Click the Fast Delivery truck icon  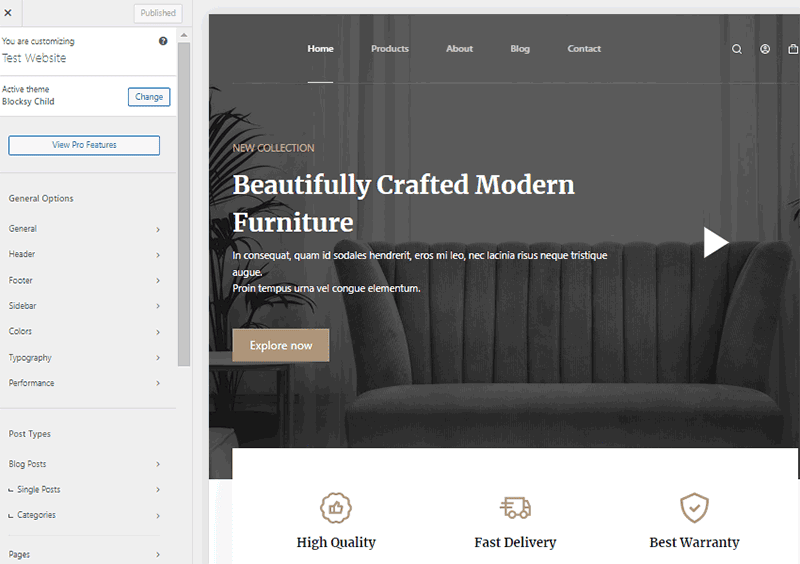click(x=515, y=508)
